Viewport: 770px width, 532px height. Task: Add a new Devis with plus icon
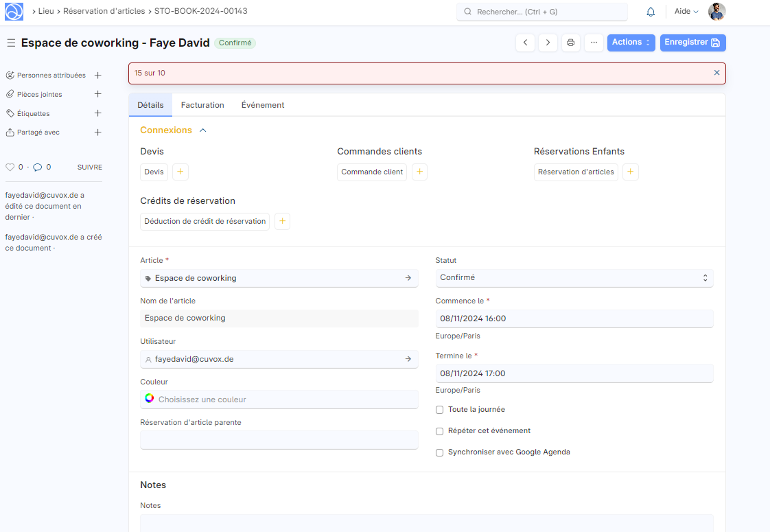pyautogui.click(x=180, y=172)
